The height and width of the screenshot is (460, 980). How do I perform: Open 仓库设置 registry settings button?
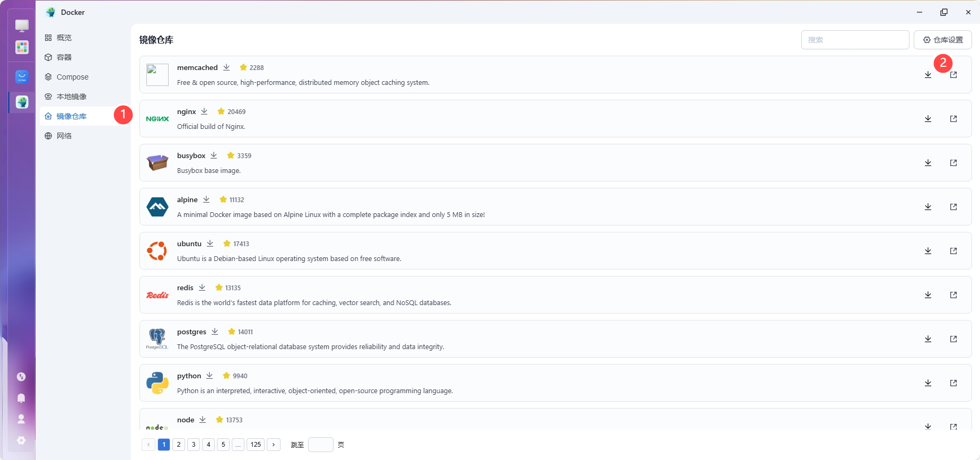coord(943,40)
